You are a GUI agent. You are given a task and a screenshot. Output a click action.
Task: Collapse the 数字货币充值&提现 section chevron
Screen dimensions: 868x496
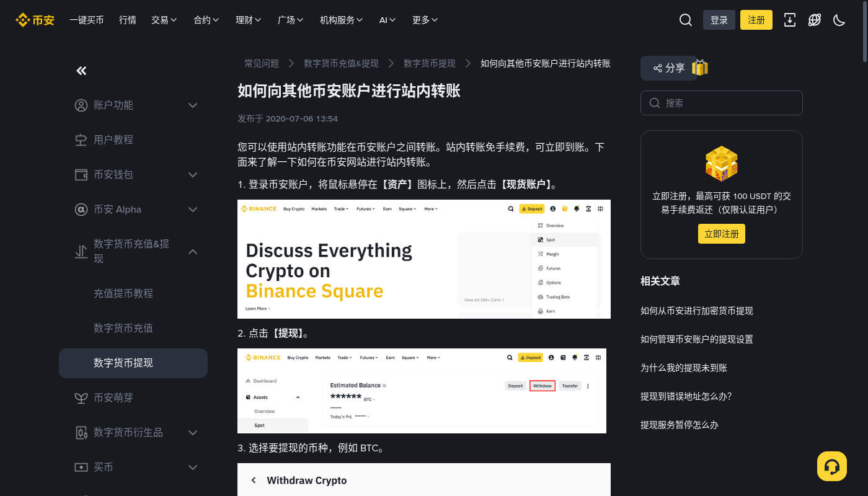(x=193, y=252)
